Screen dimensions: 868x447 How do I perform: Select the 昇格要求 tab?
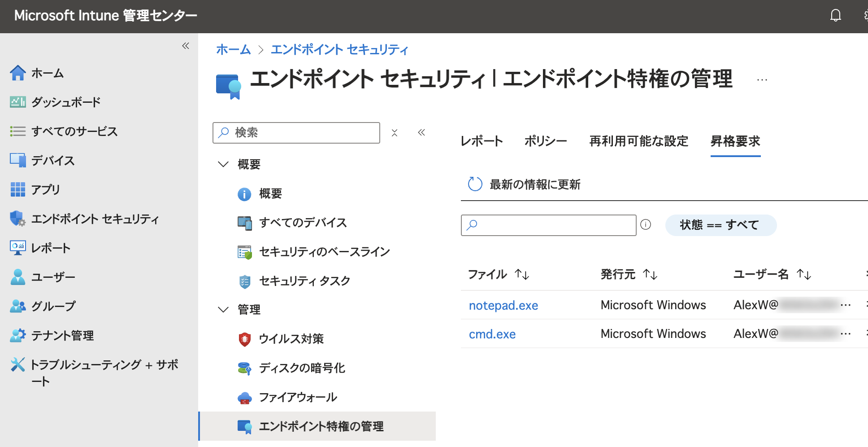(x=736, y=141)
